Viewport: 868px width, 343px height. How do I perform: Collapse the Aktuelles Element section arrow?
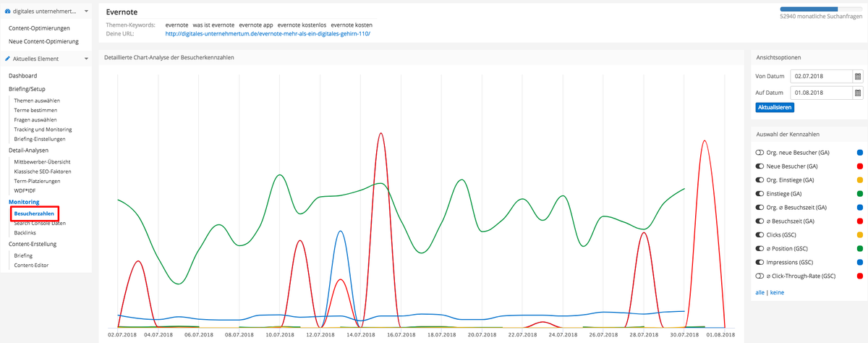pos(85,59)
